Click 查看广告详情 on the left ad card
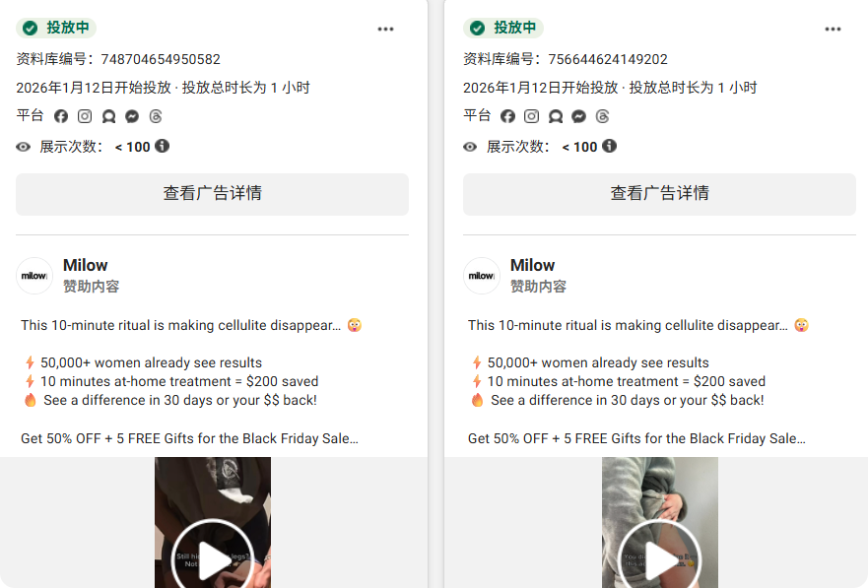The height and width of the screenshot is (588, 868). [212, 194]
